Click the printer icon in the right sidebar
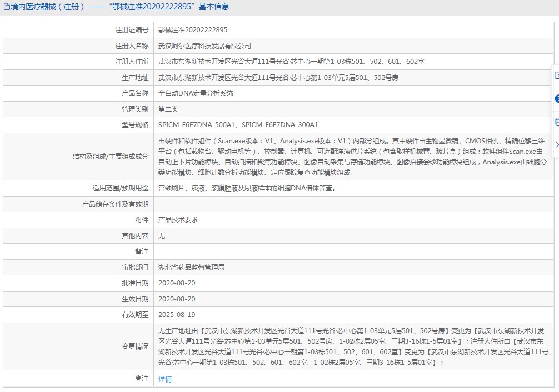Image resolution: width=559 pixels, height=392 pixels. (x=557, y=122)
